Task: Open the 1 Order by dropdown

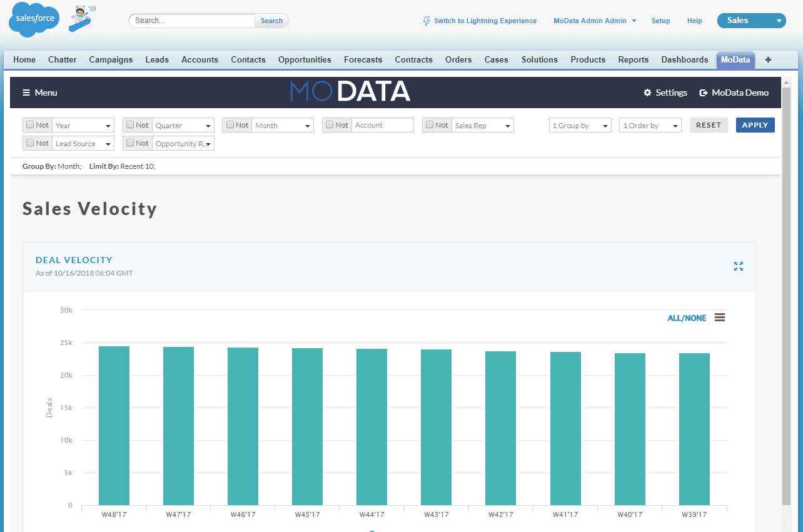Action: click(x=650, y=126)
